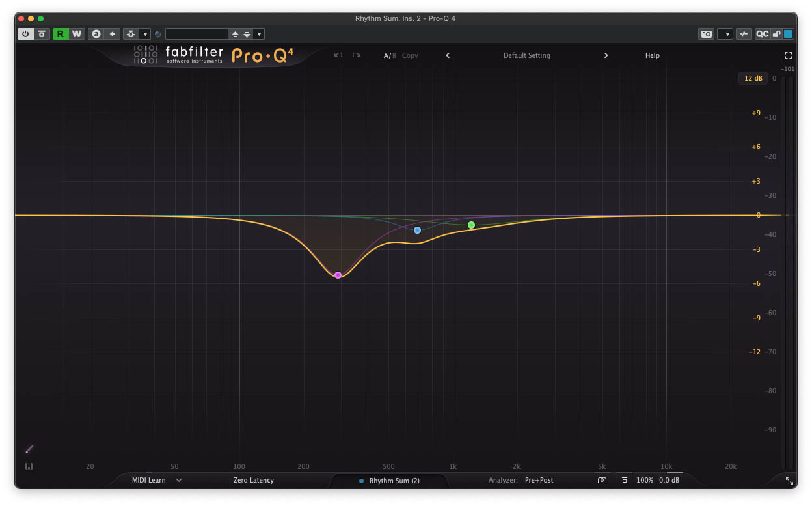
Task: Select the purple EQ band dot
Action: click(x=338, y=275)
